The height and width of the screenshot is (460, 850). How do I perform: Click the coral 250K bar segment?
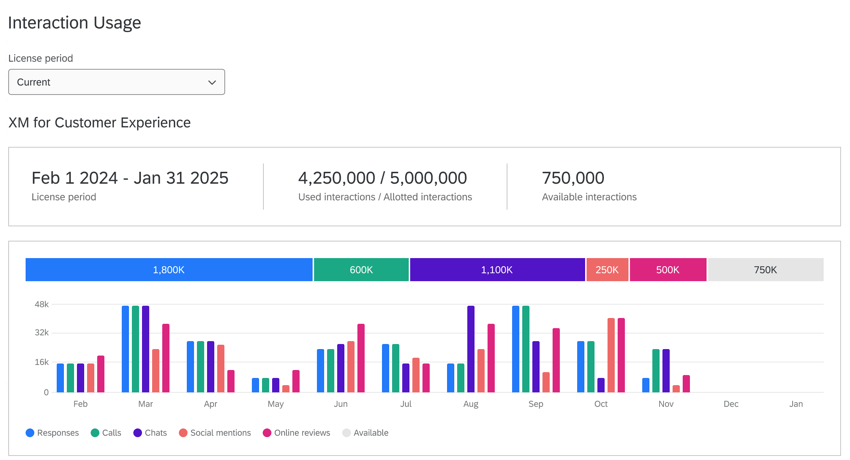(607, 270)
